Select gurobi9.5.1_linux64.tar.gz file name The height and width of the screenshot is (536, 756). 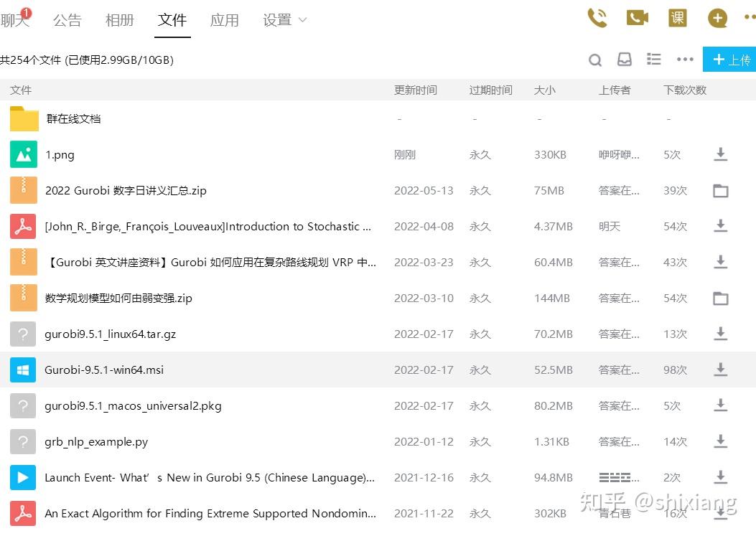[111, 334]
